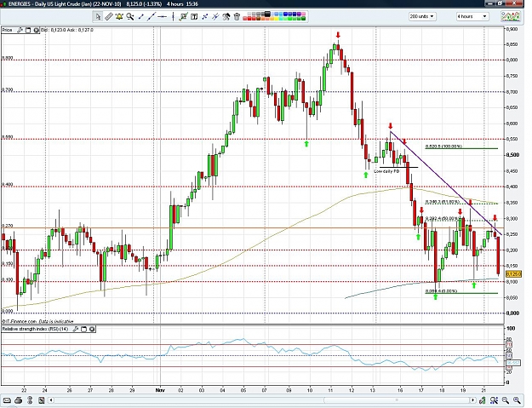Click the highlighted RSI value label
Image resolution: width=532 pixels, height=408 pixels.
point(513,363)
